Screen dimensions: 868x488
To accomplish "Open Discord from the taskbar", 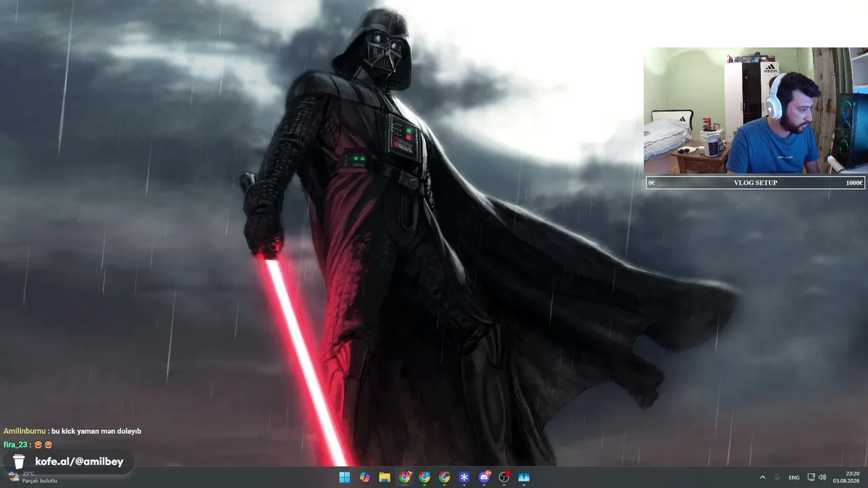I will click(x=484, y=477).
